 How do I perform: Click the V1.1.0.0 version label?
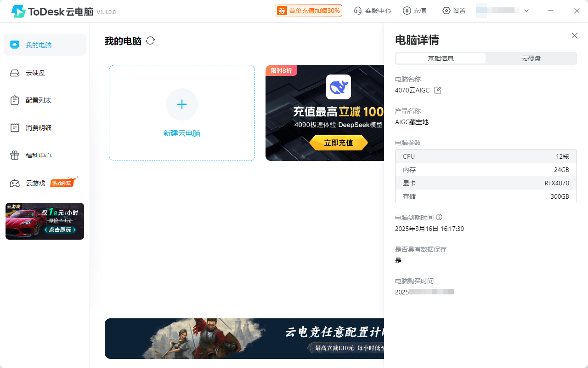[x=106, y=12]
